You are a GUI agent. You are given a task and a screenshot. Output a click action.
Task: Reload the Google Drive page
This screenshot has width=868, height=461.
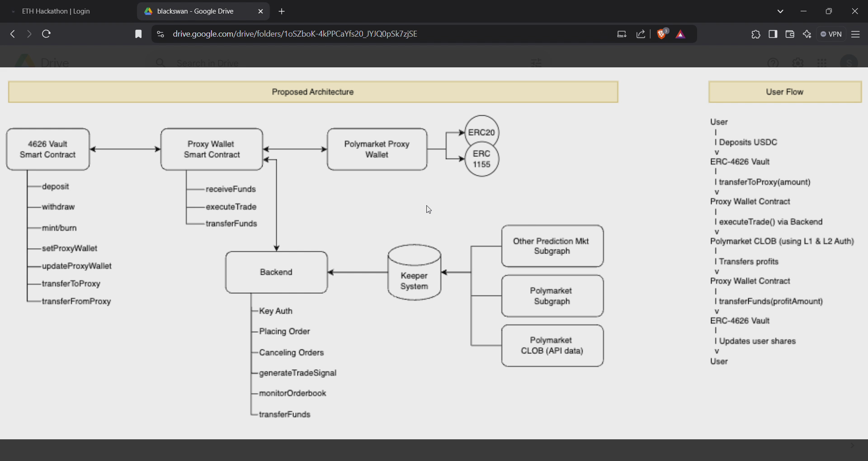[46, 34]
